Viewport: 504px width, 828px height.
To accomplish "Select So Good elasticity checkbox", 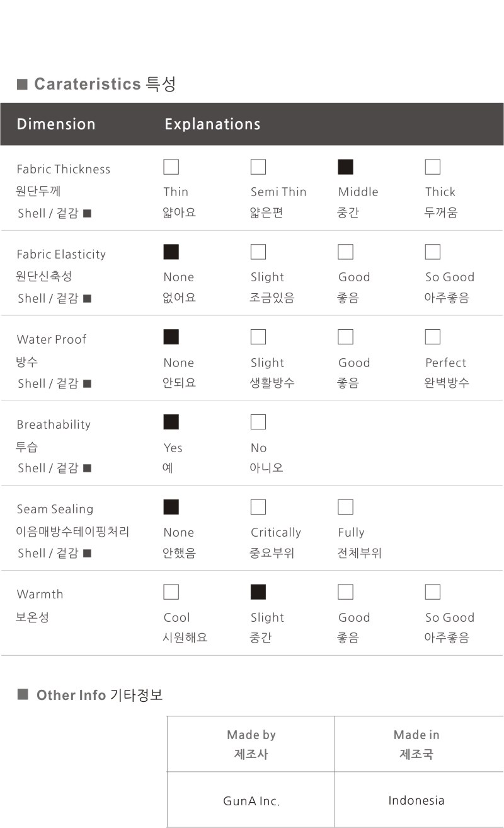I will (x=432, y=252).
